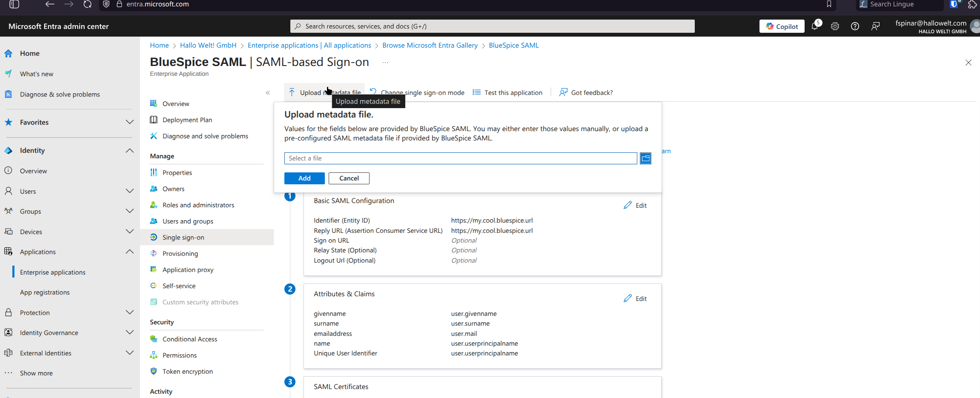
Task: Close the BlueSpice SAML blade
Action: tap(969, 63)
